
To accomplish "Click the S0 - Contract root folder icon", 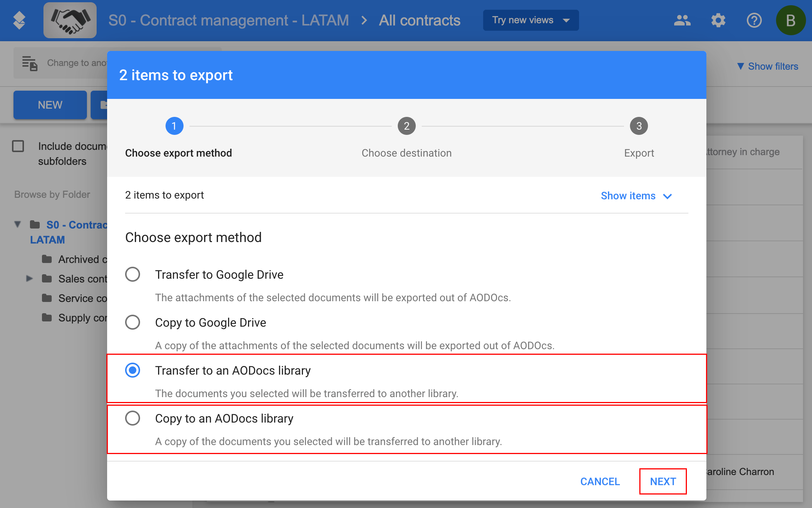I will [35, 224].
